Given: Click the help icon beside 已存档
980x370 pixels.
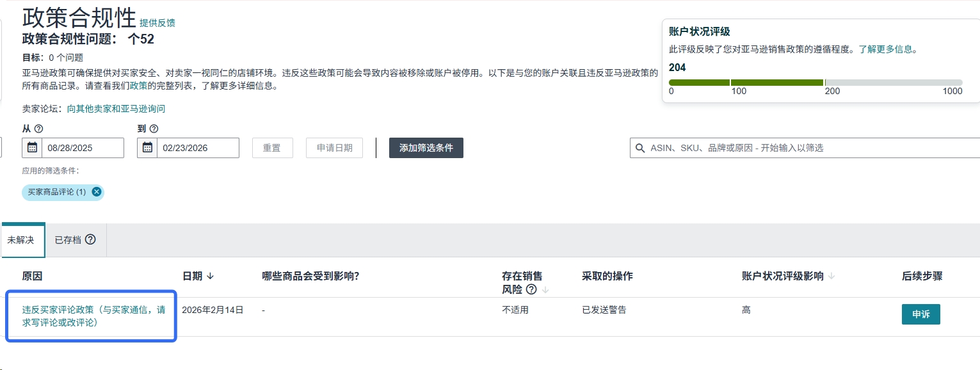Looking at the screenshot, I should point(90,239).
